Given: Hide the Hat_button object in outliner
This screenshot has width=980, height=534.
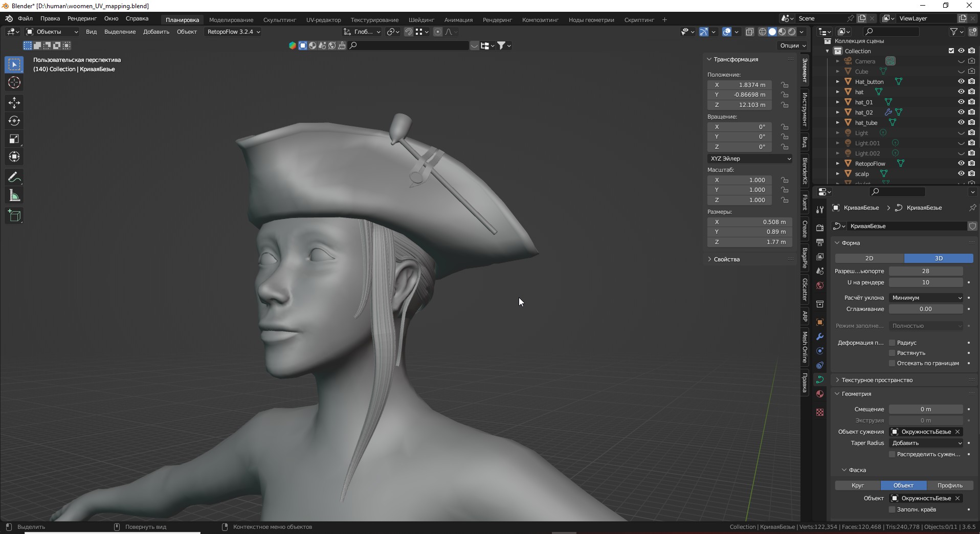Looking at the screenshot, I should 961,81.
